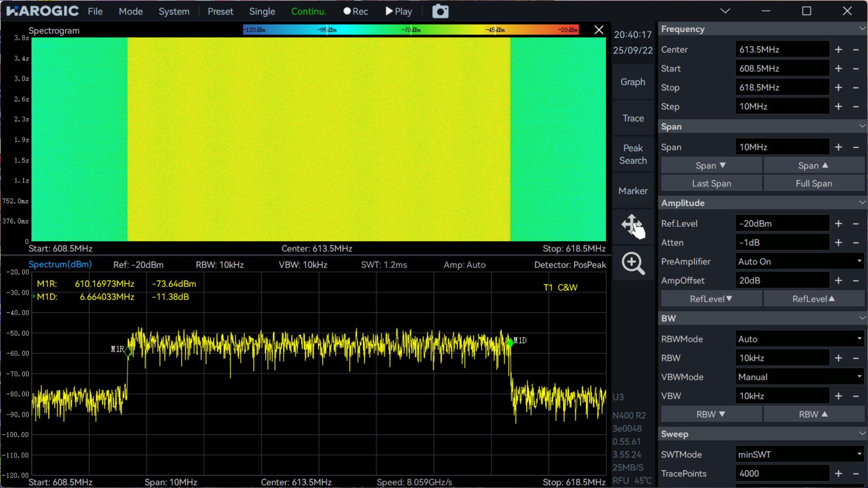The height and width of the screenshot is (488, 868).
Task: Close the Spectrogram panel
Action: [599, 30]
